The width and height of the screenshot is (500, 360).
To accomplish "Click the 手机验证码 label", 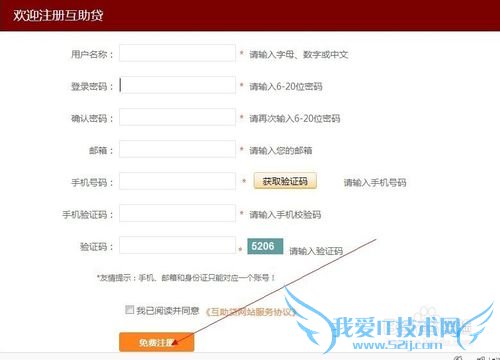I will point(88,214).
